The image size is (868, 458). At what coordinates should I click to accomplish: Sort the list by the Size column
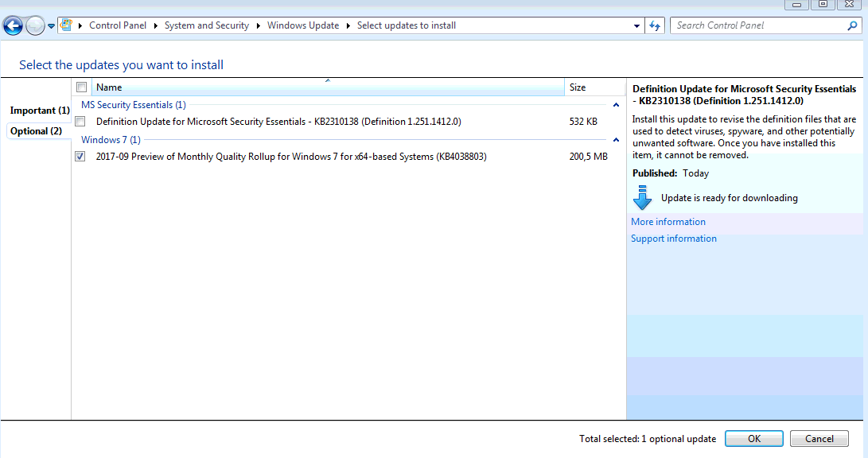pyautogui.click(x=594, y=87)
